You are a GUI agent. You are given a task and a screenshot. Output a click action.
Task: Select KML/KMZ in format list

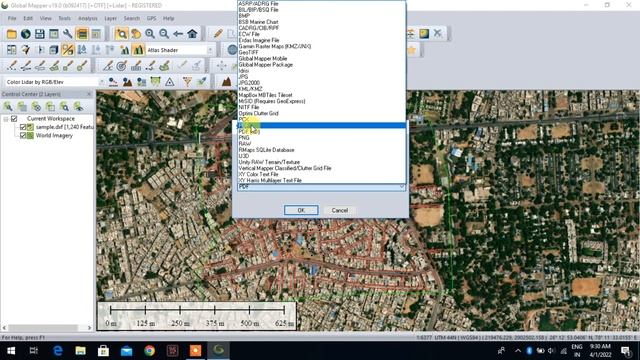point(322,89)
